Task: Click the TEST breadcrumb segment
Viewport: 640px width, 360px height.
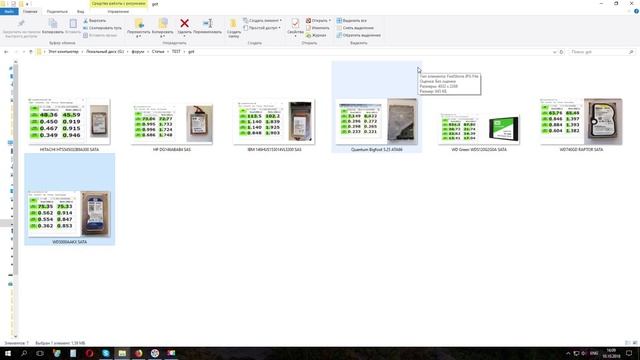Action: (176, 52)
